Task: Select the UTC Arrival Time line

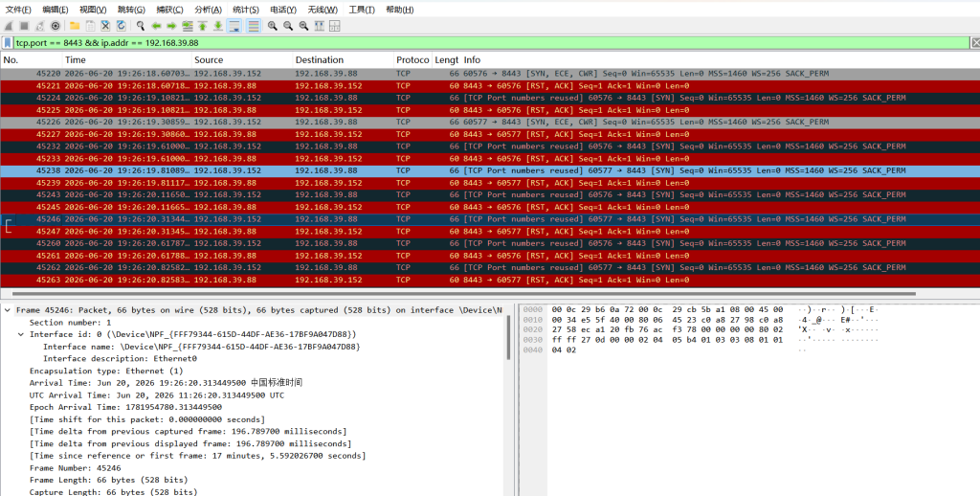Action: (x=156, y=395)
